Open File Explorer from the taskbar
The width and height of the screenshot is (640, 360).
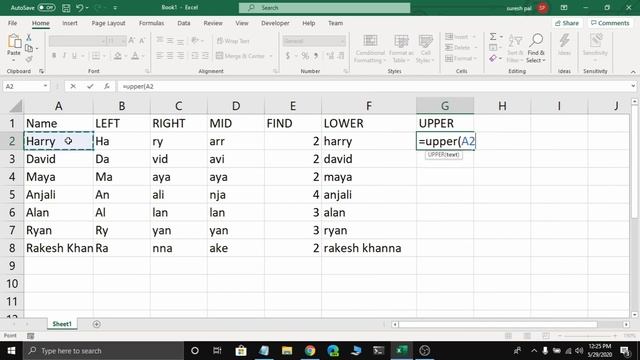[x=287, y=351]
